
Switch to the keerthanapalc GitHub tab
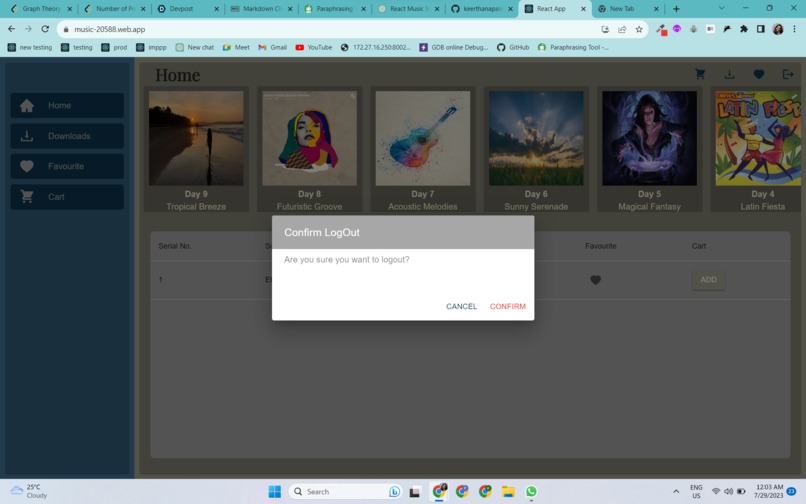point(482,9)
